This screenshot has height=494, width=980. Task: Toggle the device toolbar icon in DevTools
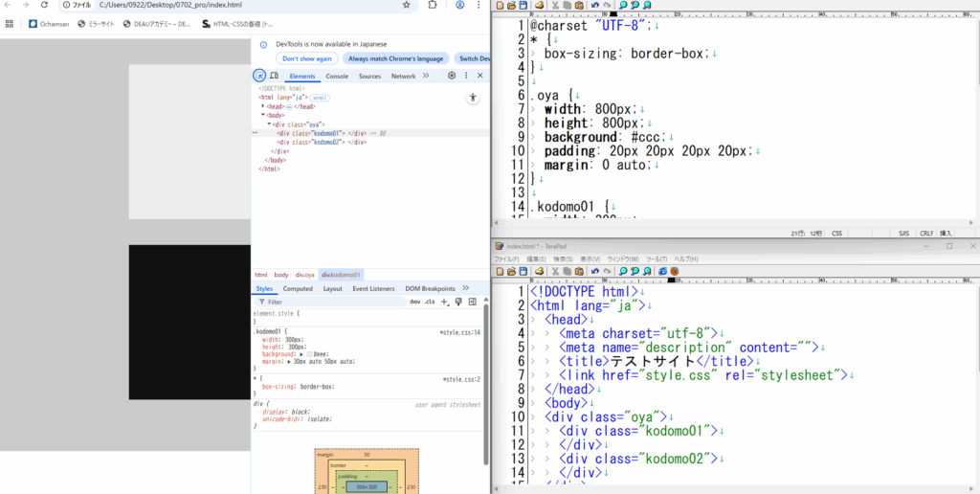(274, 76)
